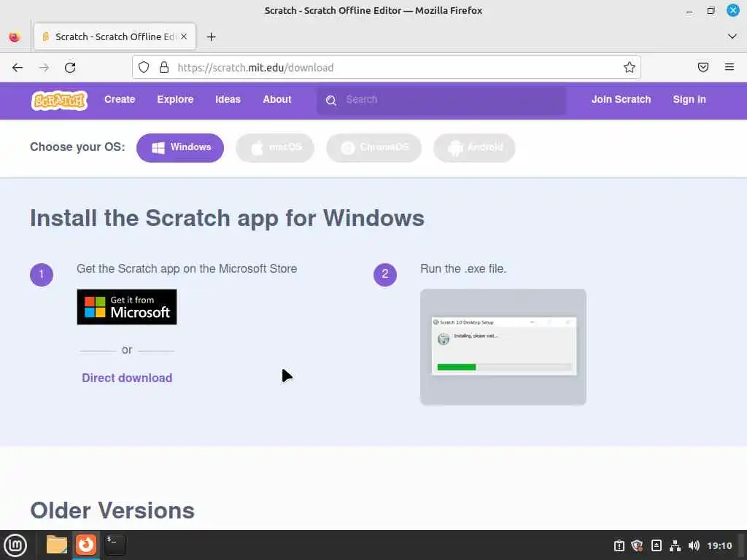The width and height of the screenshot is (747, 560).
Task: Close the Scratch Offline Editor tab
Action: (x=184, y=36)
